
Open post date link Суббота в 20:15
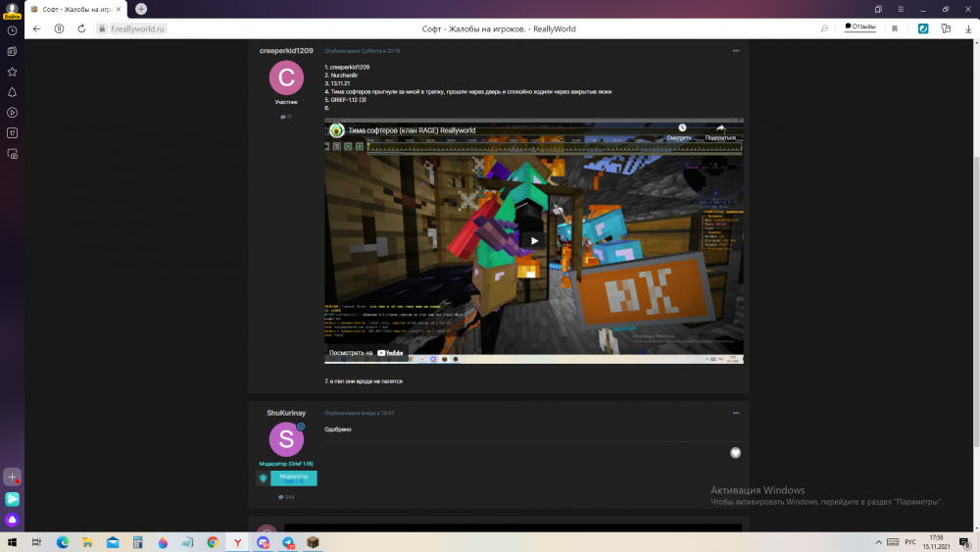click(x=363, y=51)
